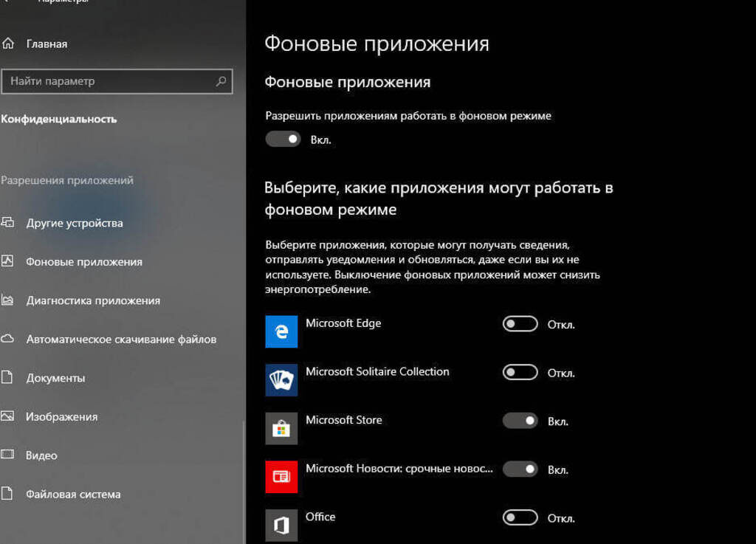This screenshot has height=544, width=756.
Task: Click the Разрешения приложений section label
Action: pos(67,180)
